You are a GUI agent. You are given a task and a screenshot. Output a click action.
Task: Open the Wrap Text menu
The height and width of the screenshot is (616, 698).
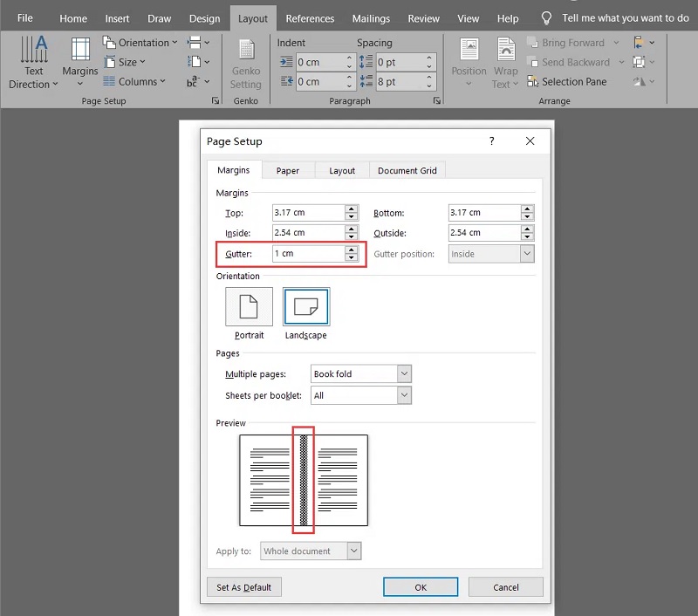click(505, 62)
